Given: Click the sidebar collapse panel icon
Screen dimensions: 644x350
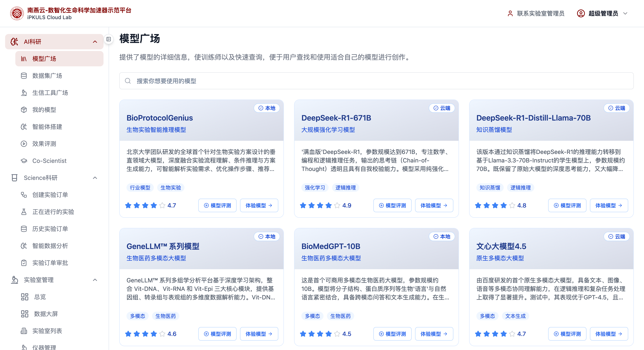Looking at the screenshot, I should (x=108, y=39).
